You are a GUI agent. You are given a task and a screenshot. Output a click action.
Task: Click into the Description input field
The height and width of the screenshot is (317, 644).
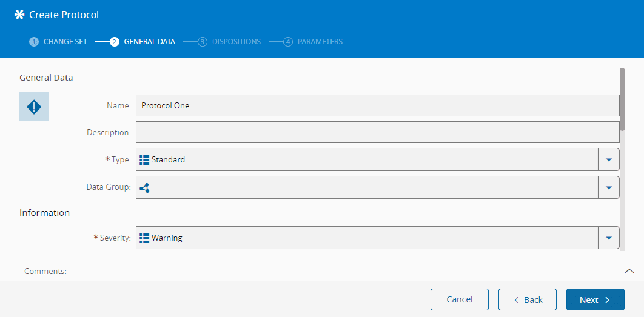(x=377, y=132)
